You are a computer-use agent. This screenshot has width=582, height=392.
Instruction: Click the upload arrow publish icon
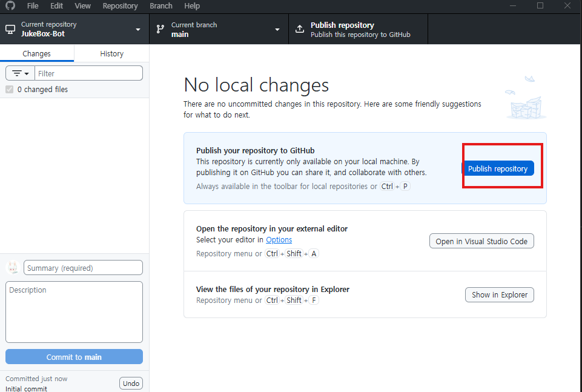click(x=300, y=29)
